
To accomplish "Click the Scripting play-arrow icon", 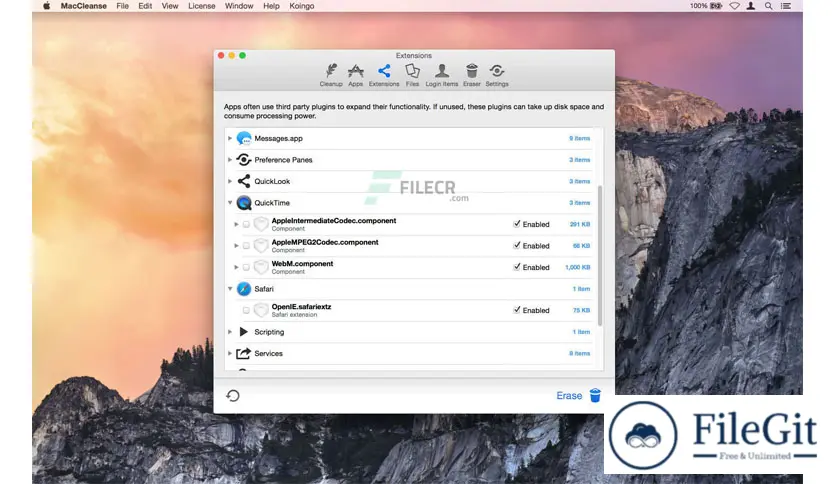I will tap(244, 332).
